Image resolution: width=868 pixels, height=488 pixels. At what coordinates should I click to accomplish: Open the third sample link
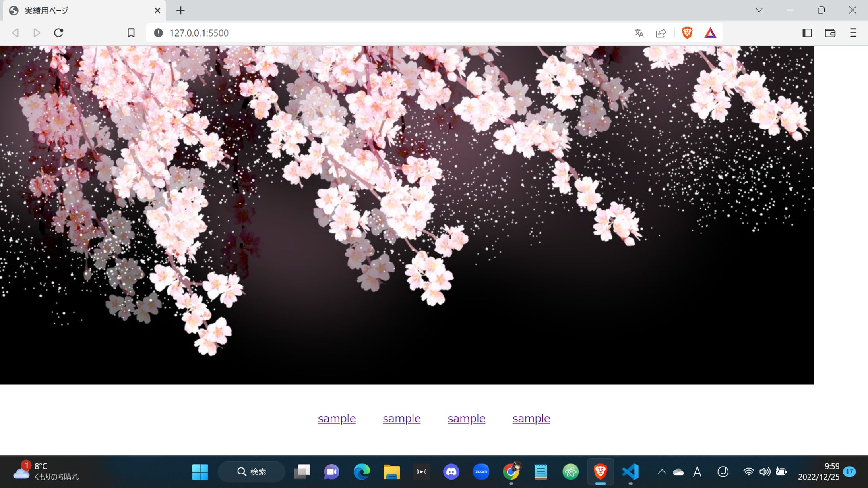(x=466, y=419)
